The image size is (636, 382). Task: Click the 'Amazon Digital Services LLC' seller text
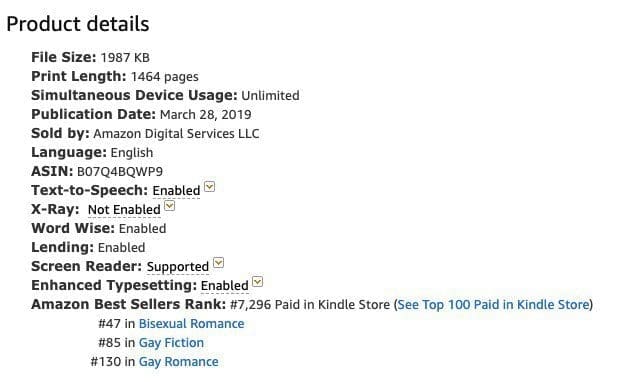tap(176, 134)
